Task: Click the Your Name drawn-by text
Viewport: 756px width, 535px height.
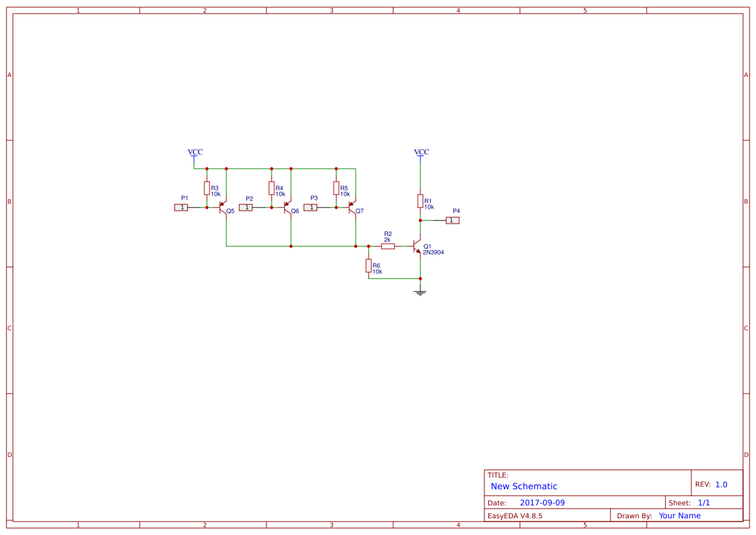Action: pos(679,515)
